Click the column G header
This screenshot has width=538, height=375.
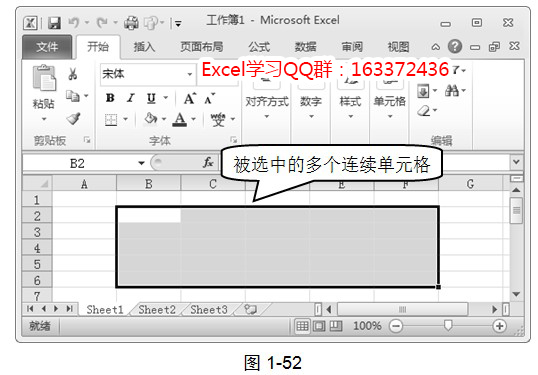(470, 184)
